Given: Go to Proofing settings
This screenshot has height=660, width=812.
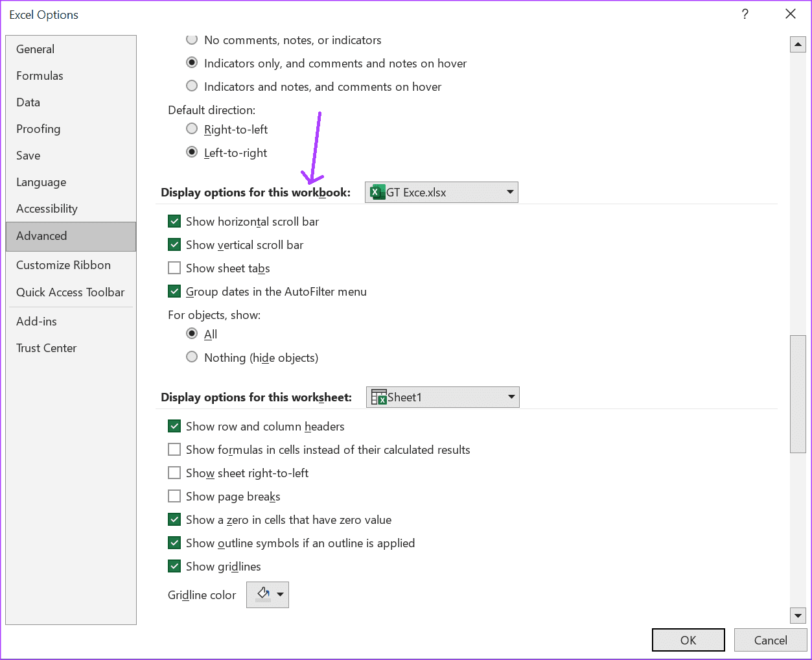Looking at the screenshot, I should click(x=71, y=129).
